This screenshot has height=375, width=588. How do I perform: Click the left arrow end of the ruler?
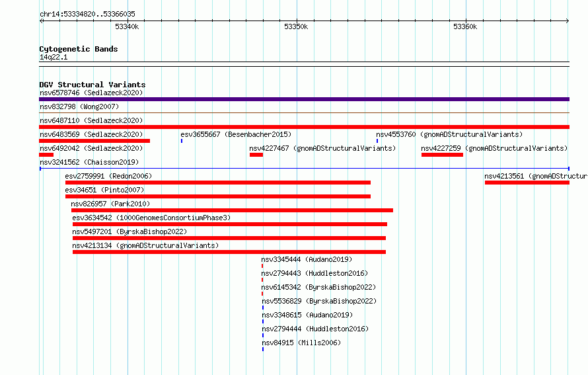pos(41,21)
